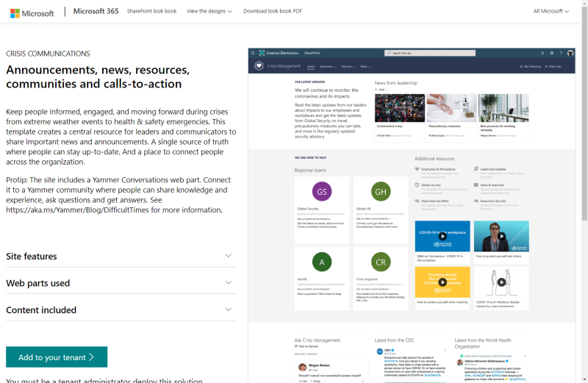
Task: Click the Microsoft logo
Action: (x=32, y=13)
